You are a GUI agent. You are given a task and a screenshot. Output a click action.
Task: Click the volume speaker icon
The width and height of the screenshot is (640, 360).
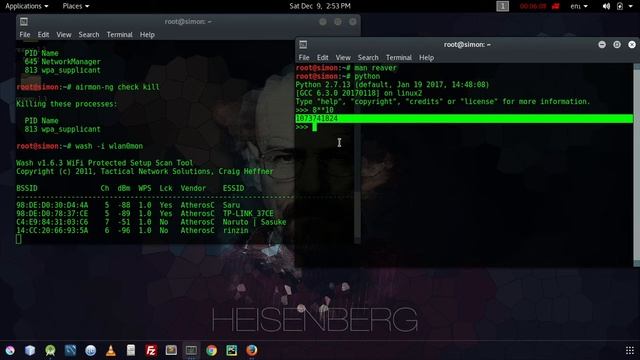[606, 6]
